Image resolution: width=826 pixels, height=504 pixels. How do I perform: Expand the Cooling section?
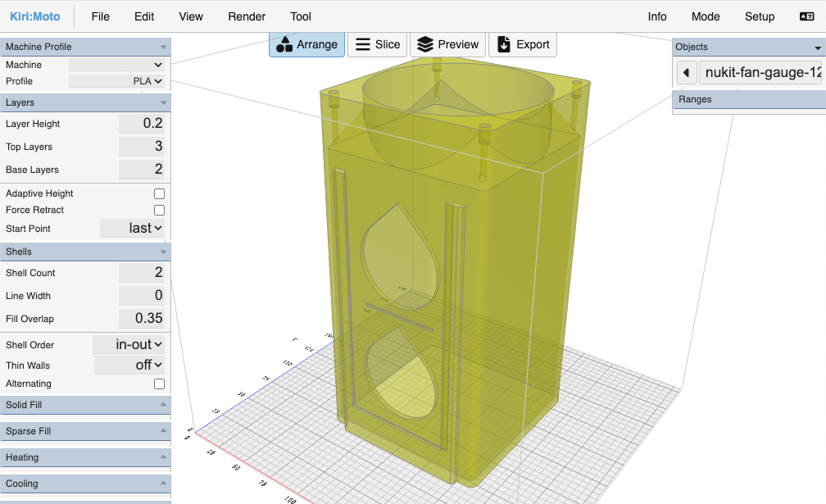click(x=85, y=484)
